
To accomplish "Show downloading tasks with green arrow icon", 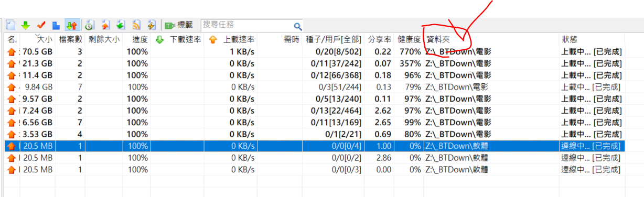I will [25, 25].
